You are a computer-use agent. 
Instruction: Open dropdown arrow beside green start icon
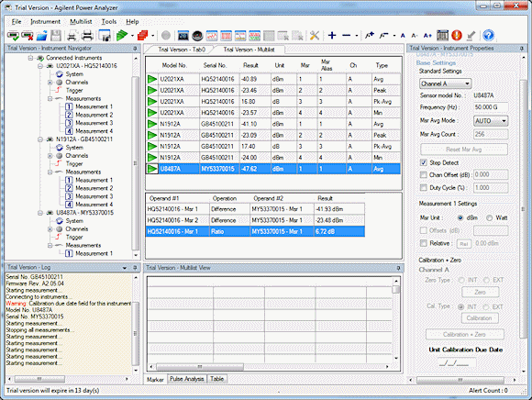tap(132, 36)
